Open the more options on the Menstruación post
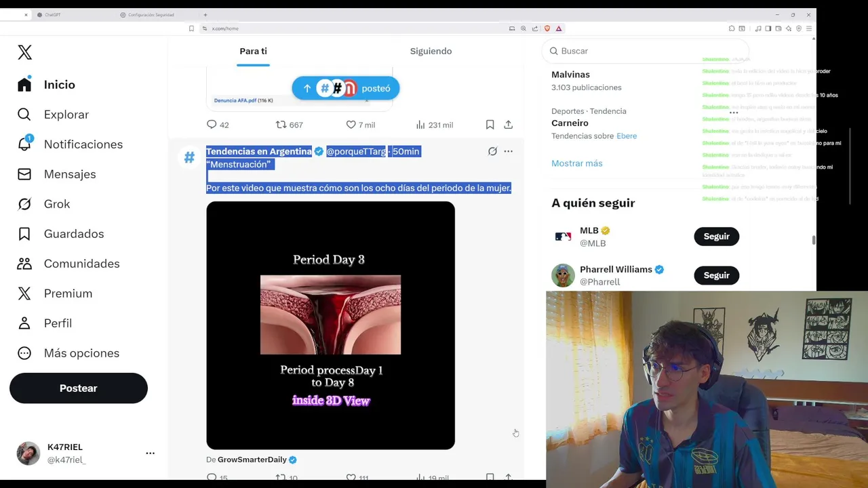Image resolution: width=868 pixels, height=488 pixels. [508, 151]
